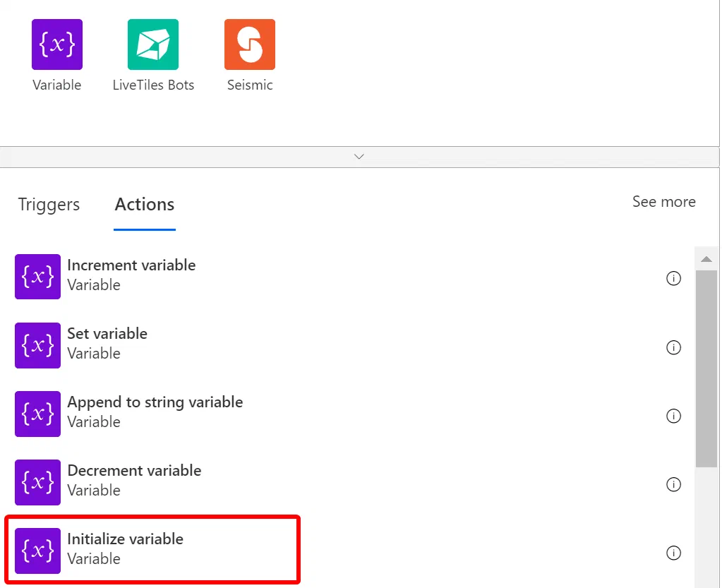Show info for Decrement variable
The image size is (722, 588).
tap(673, 484)
